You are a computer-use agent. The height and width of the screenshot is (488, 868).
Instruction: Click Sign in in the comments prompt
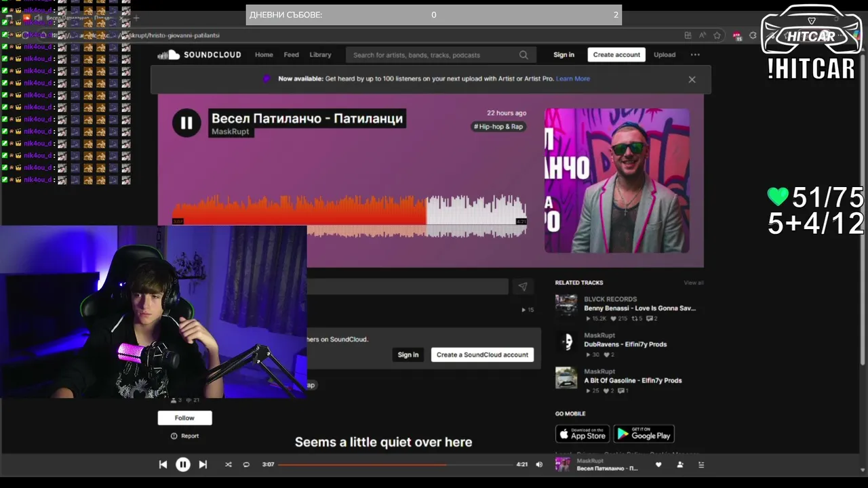click(x=408, y=354)
